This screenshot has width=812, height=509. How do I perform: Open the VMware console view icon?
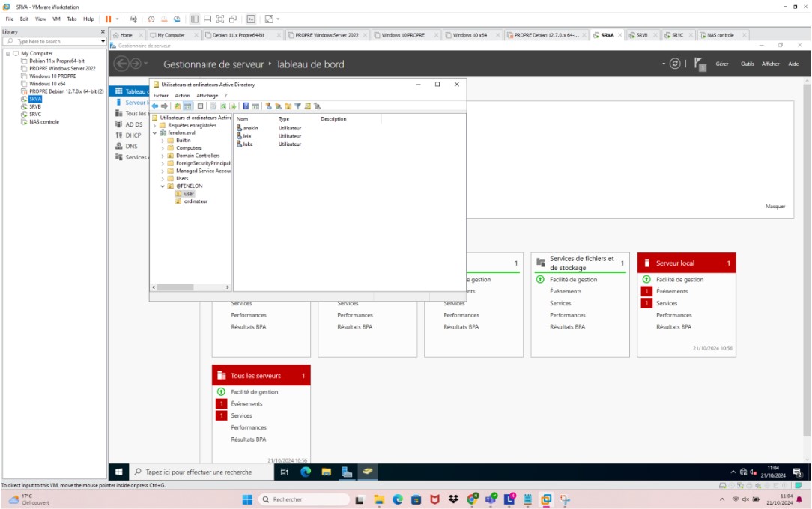pos(251,19)
